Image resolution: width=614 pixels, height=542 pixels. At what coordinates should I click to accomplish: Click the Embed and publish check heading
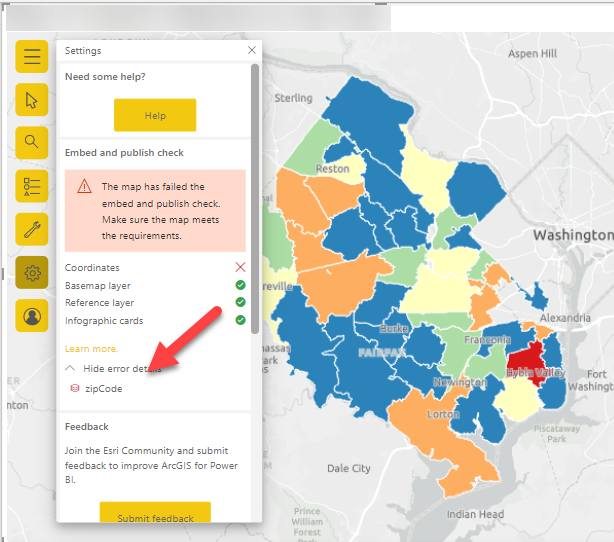(x=124, y=153)
